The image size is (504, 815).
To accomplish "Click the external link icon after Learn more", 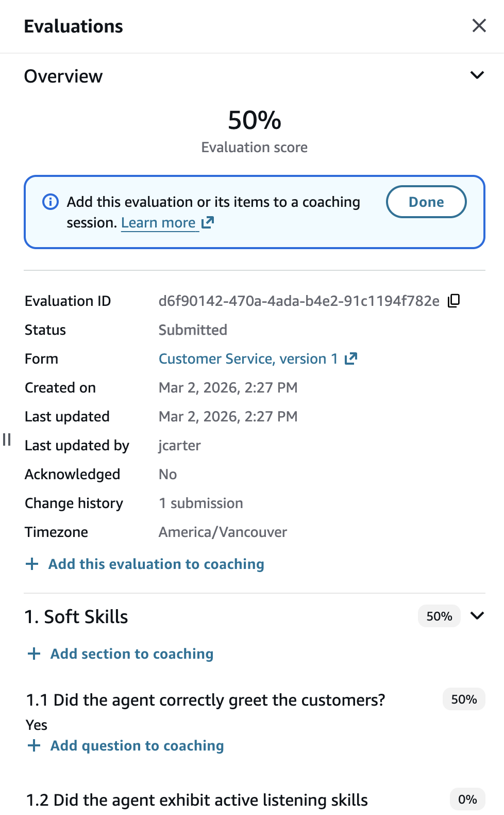I will (x=207, y=222).
